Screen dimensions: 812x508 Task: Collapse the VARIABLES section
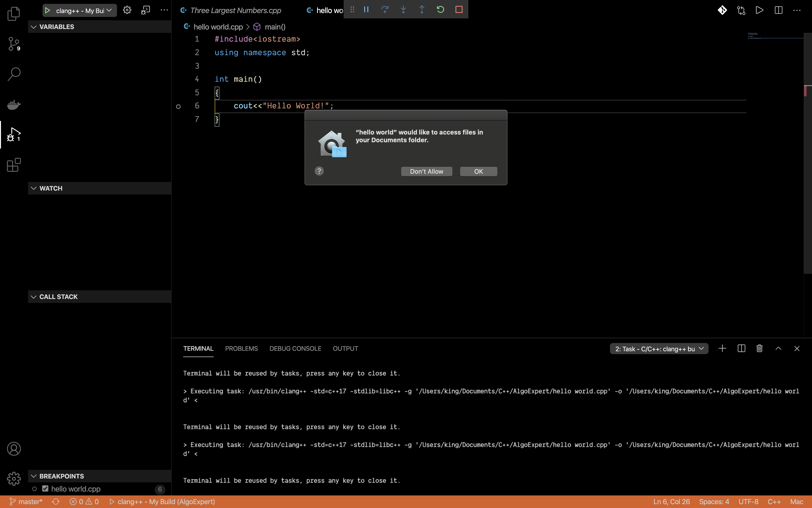tap(100, 27)
